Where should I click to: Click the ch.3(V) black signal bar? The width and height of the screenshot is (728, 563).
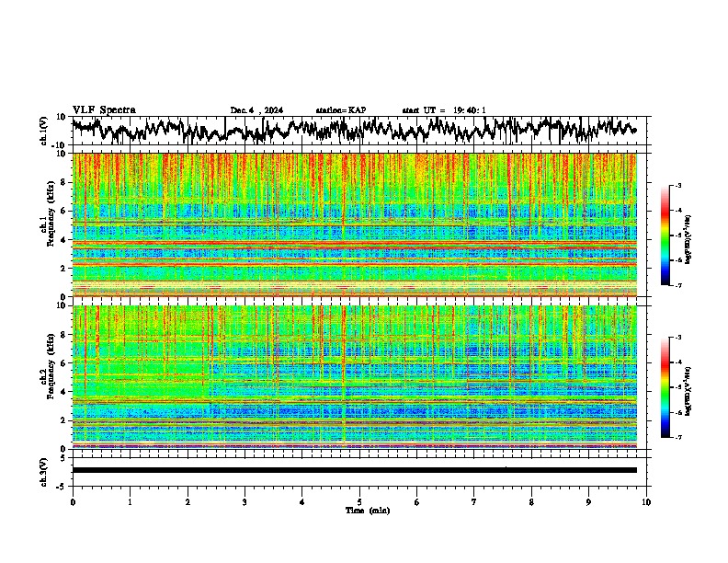(x=354, y=470)
